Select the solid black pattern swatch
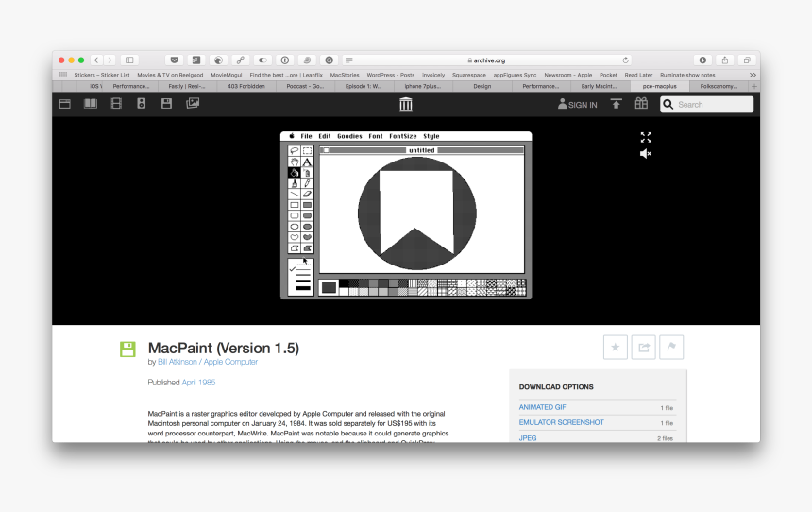The width and height of the screenshot is (812, 512). pyautogui.click(x=344, y=282)
